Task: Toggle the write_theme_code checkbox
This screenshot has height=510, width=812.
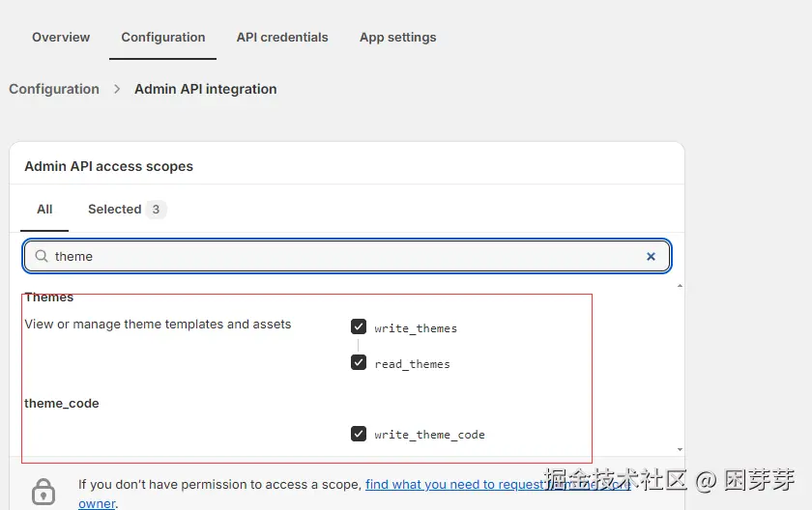Action: tap(359, 434)
